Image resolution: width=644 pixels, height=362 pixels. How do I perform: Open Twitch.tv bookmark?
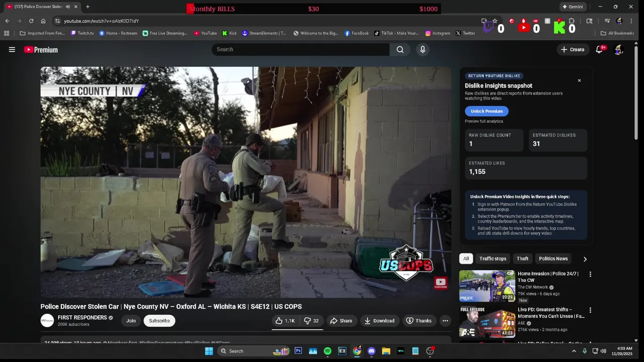(x=83, y=33)
